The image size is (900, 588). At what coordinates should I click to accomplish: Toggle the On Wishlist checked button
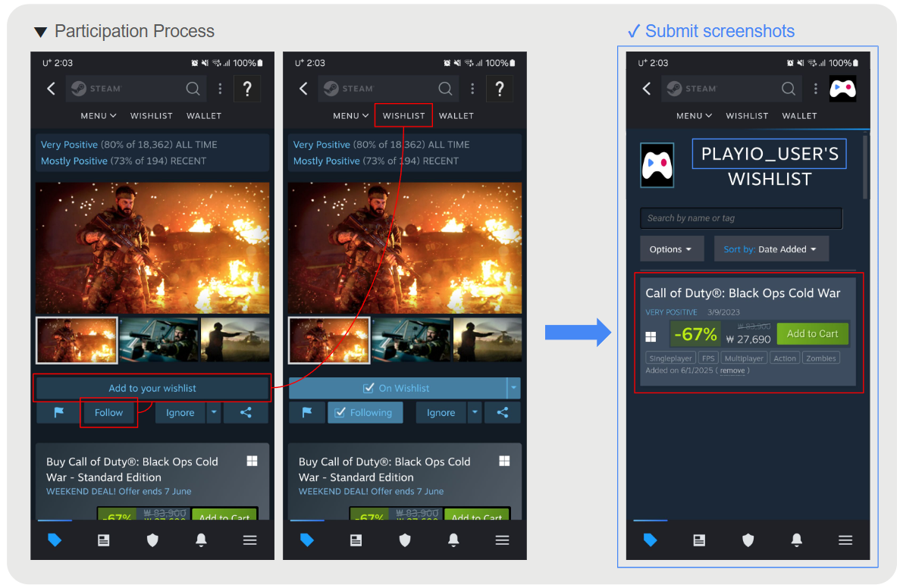point(397,389)
